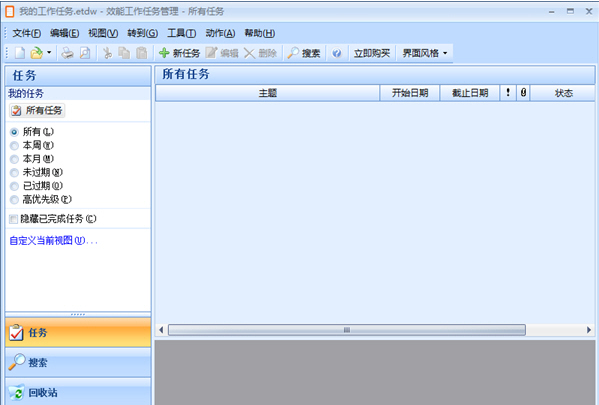Open 回收站 recycle bin panel
The image size is (599, 405).
click(x=78, y=392)
